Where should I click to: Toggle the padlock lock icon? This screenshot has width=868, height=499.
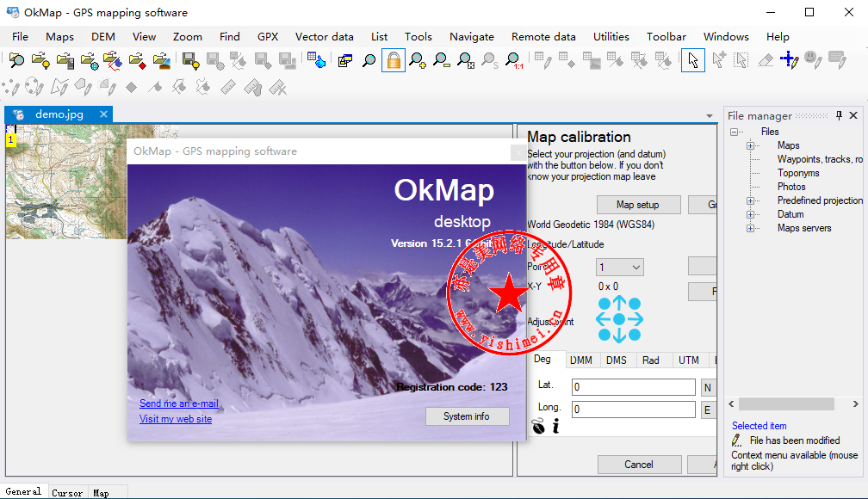pyautogui.click(x=393, y=60)
